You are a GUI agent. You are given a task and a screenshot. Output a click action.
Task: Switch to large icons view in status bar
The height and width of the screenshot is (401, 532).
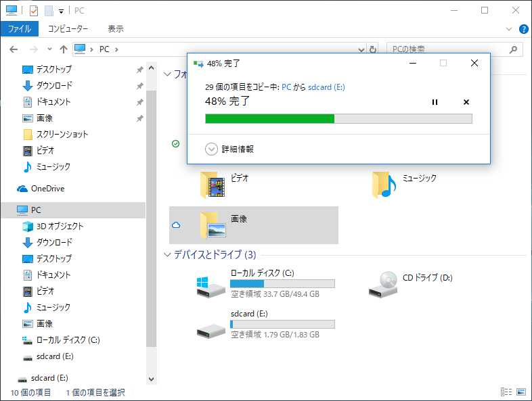[x=521, y=392]
